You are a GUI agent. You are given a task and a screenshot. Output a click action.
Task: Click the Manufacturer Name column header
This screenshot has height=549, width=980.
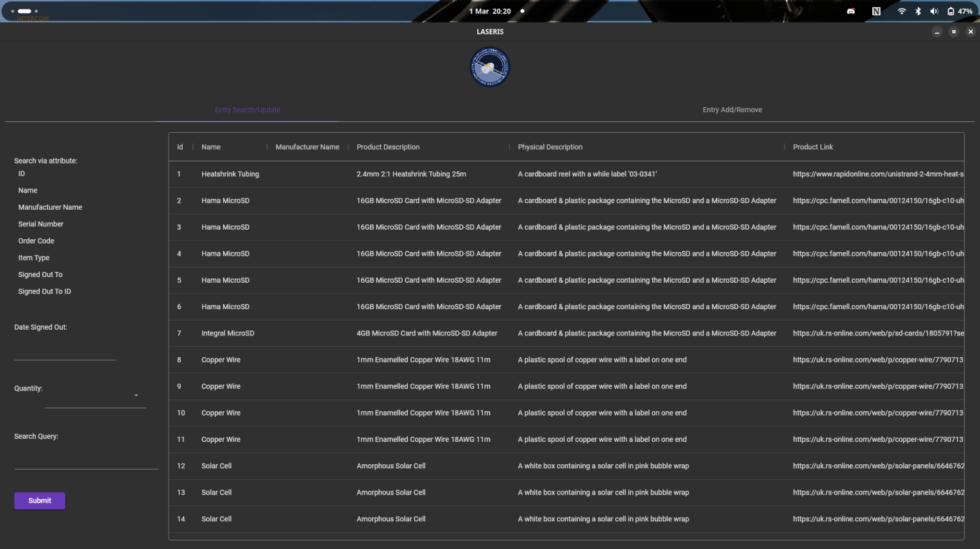[307, 148]
